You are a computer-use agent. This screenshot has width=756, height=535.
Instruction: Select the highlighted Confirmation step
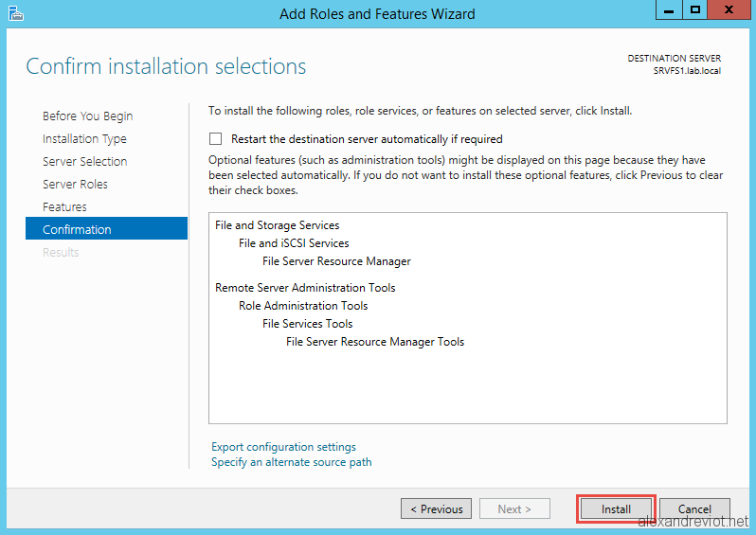pos(106,228)
